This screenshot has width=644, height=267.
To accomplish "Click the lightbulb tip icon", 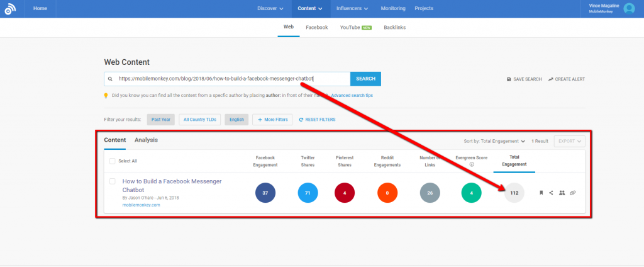I will [x=106, y=96].
